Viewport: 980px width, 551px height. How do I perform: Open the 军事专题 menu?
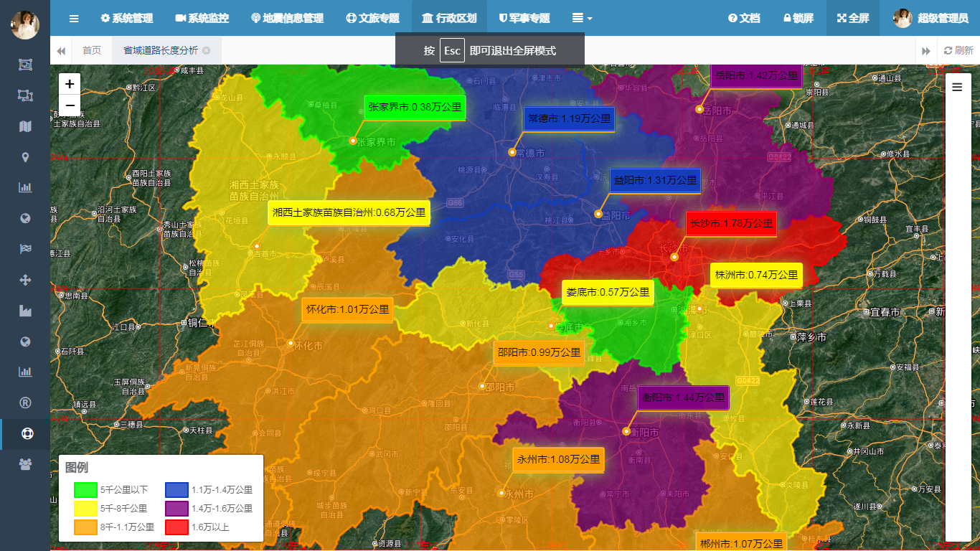pyautogui.click(x=524, y=18)
